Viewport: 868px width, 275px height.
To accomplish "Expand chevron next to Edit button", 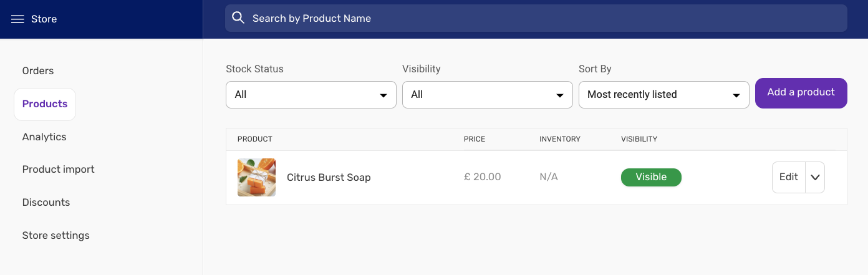I will [815, 177].
